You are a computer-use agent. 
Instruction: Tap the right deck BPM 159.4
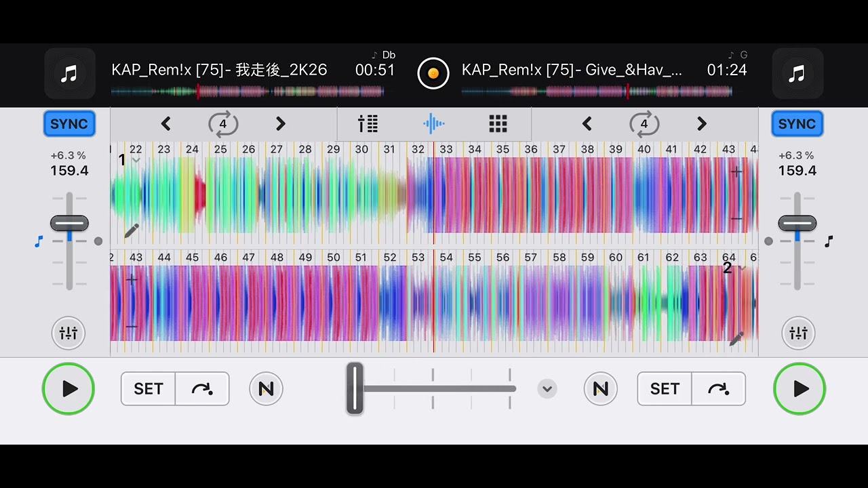pos(797,171)
